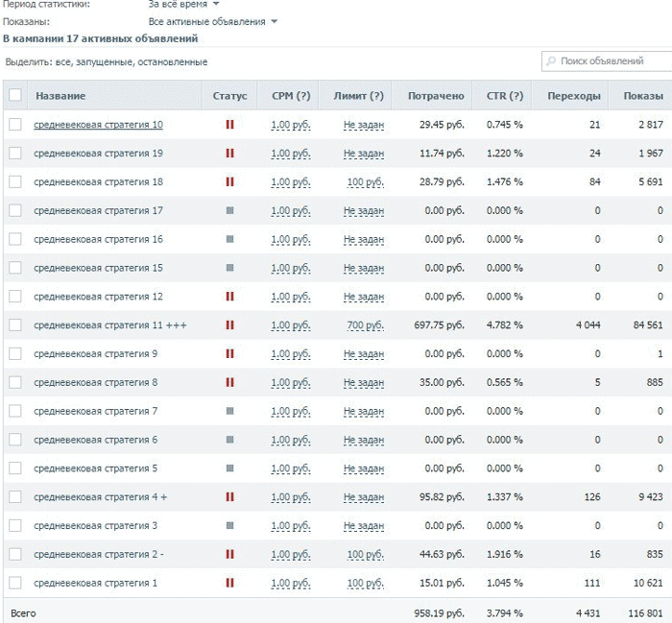Focus the Поиск объявлений search field
This screenshot has width=672, height=623.
coord(607,60)
